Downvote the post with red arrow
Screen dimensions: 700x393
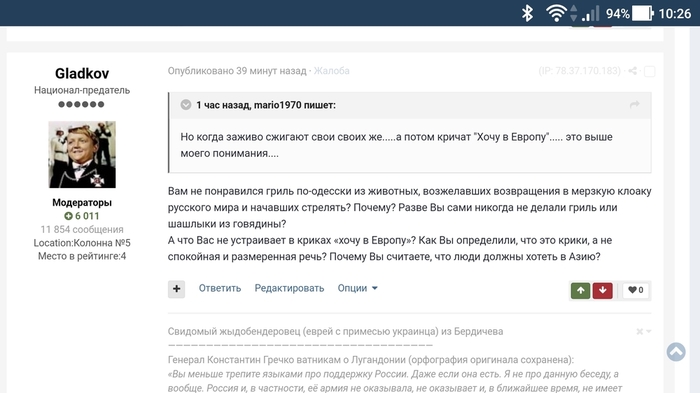[603, 290]
